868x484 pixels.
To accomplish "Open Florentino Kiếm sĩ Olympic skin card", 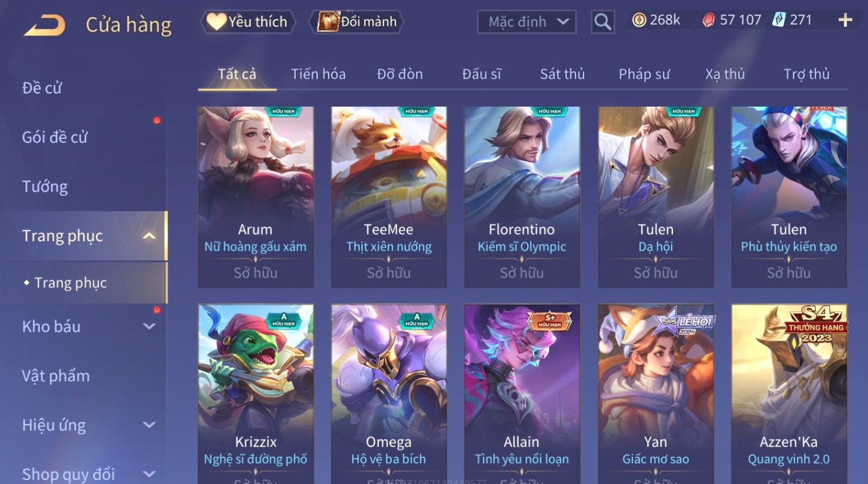I will 522,197.
